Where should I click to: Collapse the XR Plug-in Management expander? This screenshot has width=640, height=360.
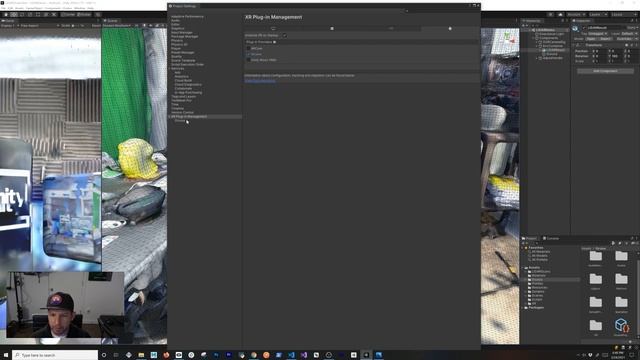pos(169,117)
